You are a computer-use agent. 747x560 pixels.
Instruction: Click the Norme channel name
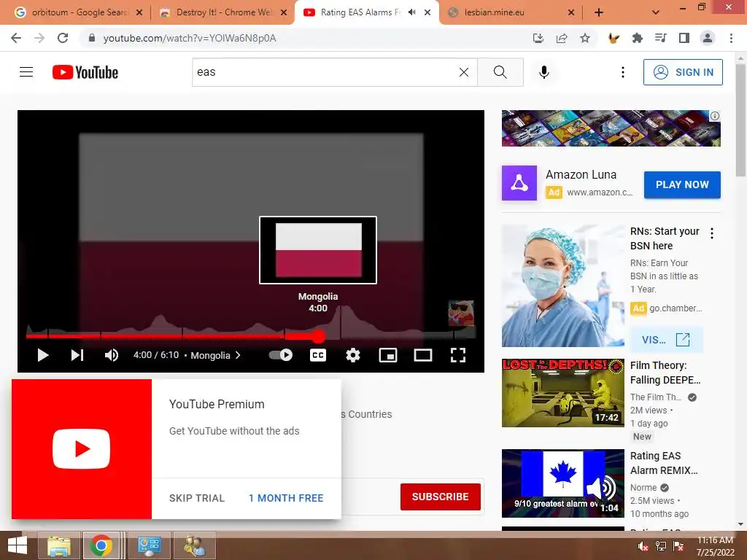click(643, 488)
